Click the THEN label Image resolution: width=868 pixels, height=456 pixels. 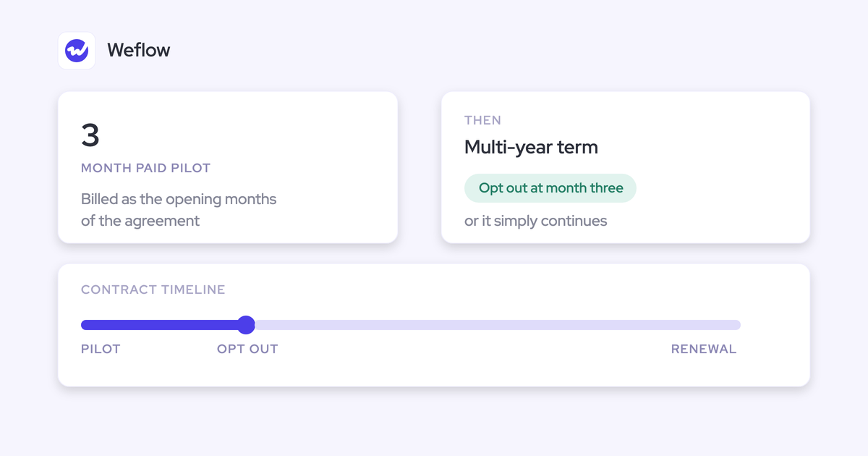482,120
